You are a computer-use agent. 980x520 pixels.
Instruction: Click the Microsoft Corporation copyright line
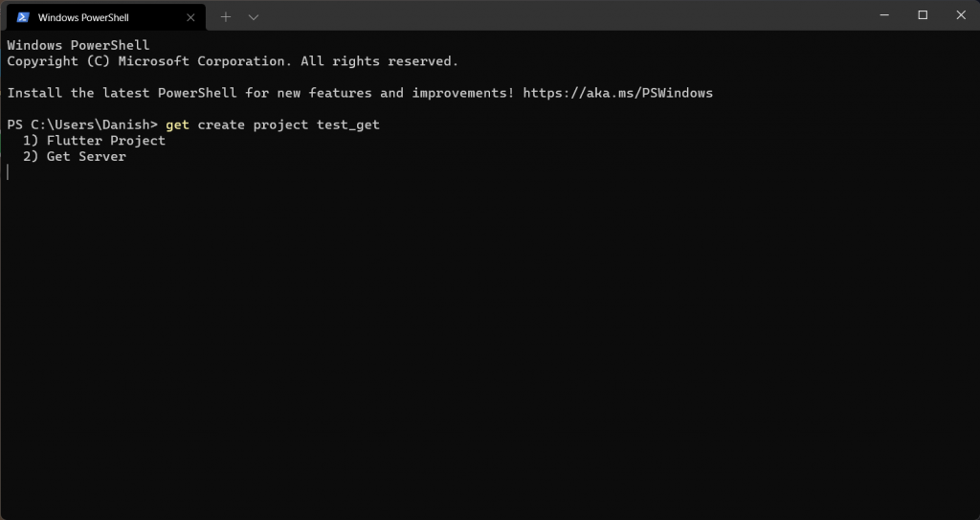[233, 61]
